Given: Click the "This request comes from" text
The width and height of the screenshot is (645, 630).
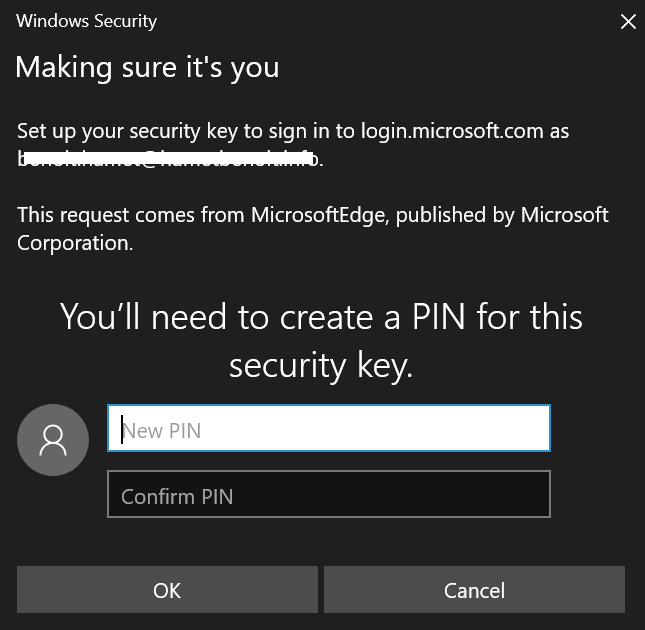Looking at the screenshot, I should click(x=131, y=215).
